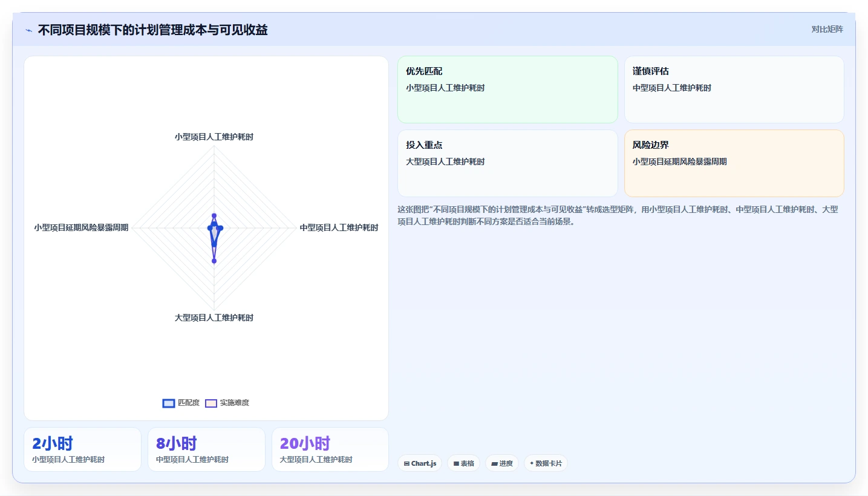Click 大型项目人工维护耗时 text in 投入重点 card
The width and height of the screenshot is (868, 496).
tap(445, 162)
